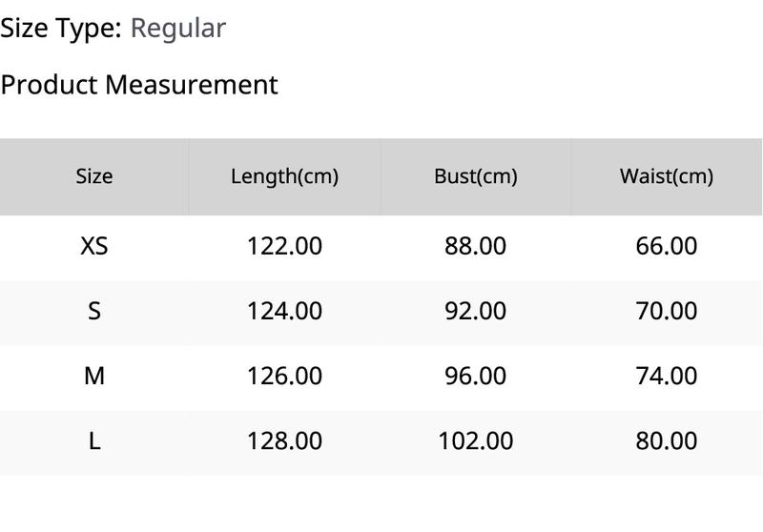
Task: Click the Waist(cm) column header
Action: pyautogui.click(x=666, y=176)
